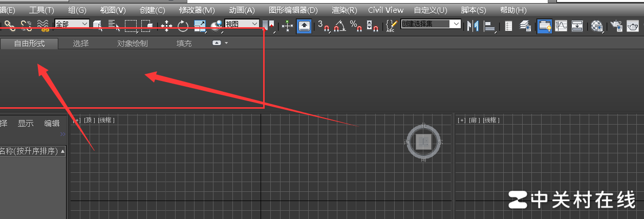Screen dimensions: 644x219
Task: Click Edit Named Selection Sets icon
Action: coord(392,25)
